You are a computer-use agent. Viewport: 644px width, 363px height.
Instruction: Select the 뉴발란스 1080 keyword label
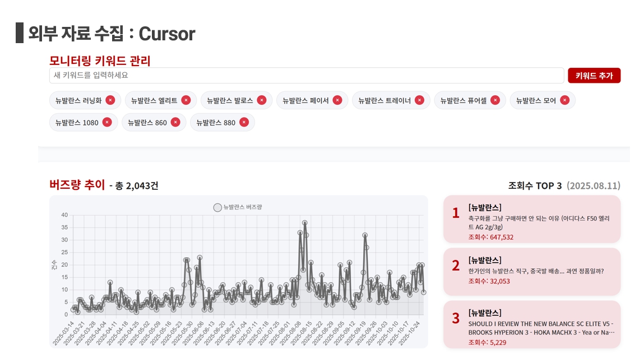(75, 123)
